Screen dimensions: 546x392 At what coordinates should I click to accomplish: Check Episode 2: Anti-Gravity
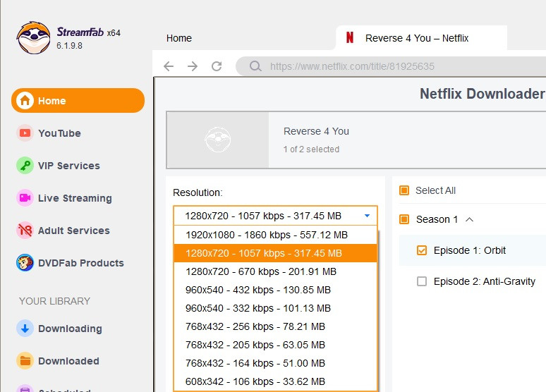pos(422,281)
